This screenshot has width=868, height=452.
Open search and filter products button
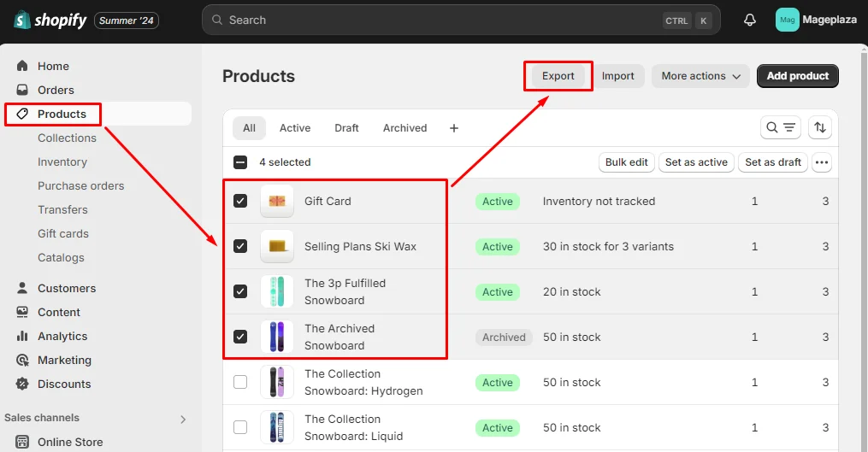point(781,128)
